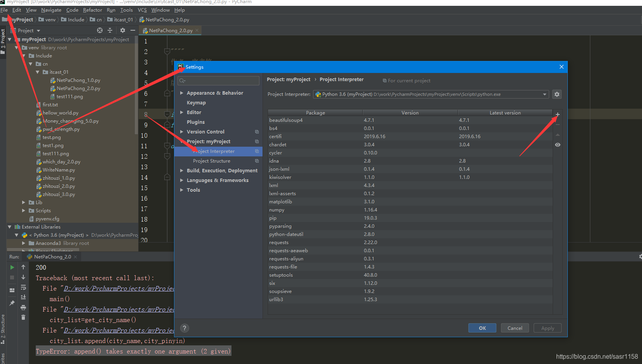Screen dimensions: 642x364
Task: Expand the Scripts folder in project tree
Action: (23, 211)
